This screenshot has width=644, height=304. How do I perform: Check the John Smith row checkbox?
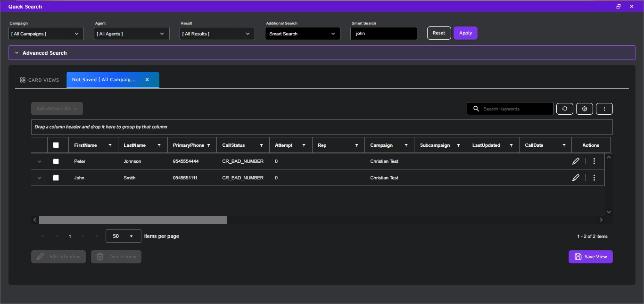(x=56, y=178)
